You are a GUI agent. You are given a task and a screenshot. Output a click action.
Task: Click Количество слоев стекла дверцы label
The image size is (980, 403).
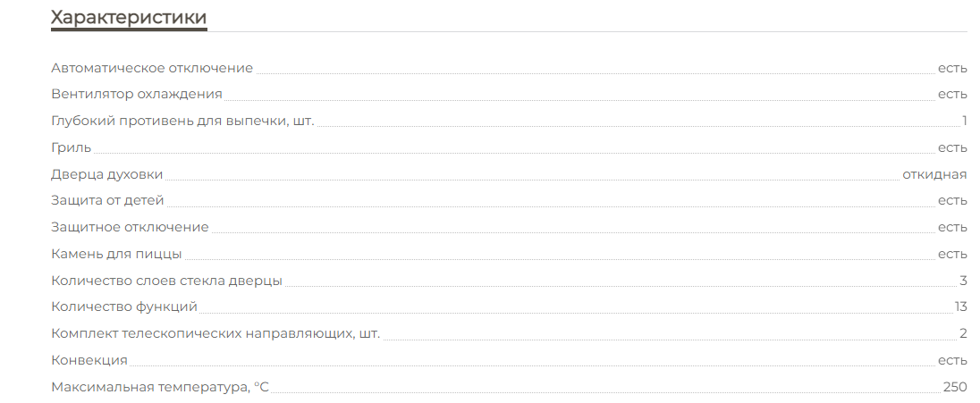[167, 281]
